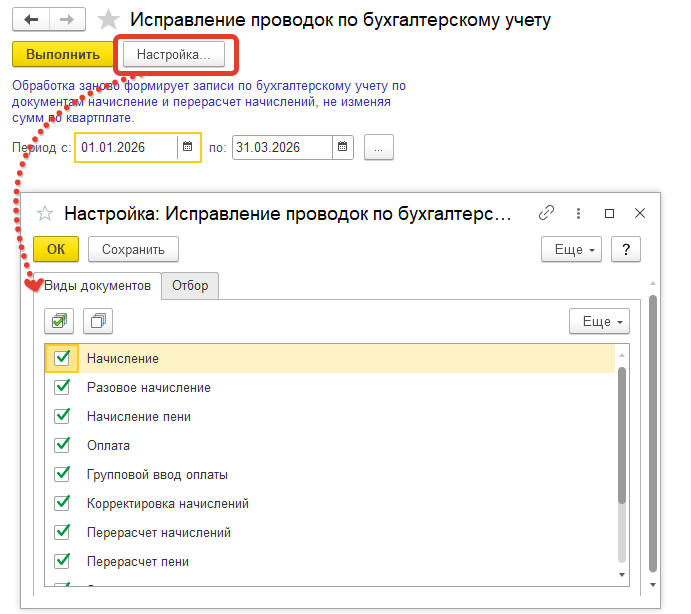Add main form to favorites star

(x=109, y=20)
